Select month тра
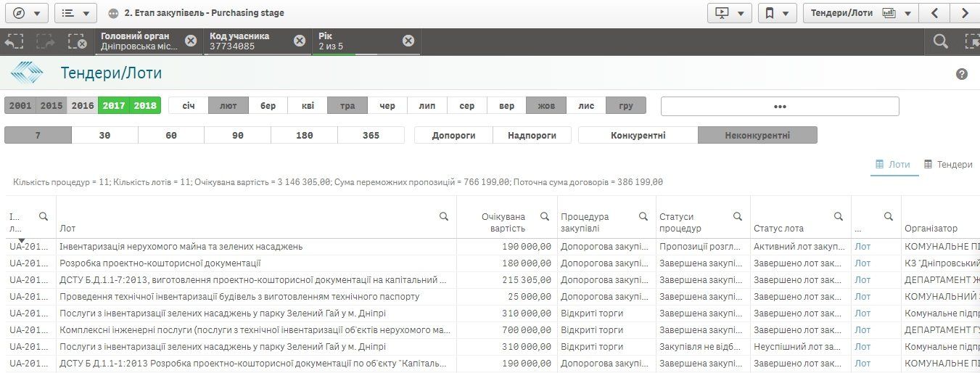Viewport: 980px width, 373px height. (347, 106)
